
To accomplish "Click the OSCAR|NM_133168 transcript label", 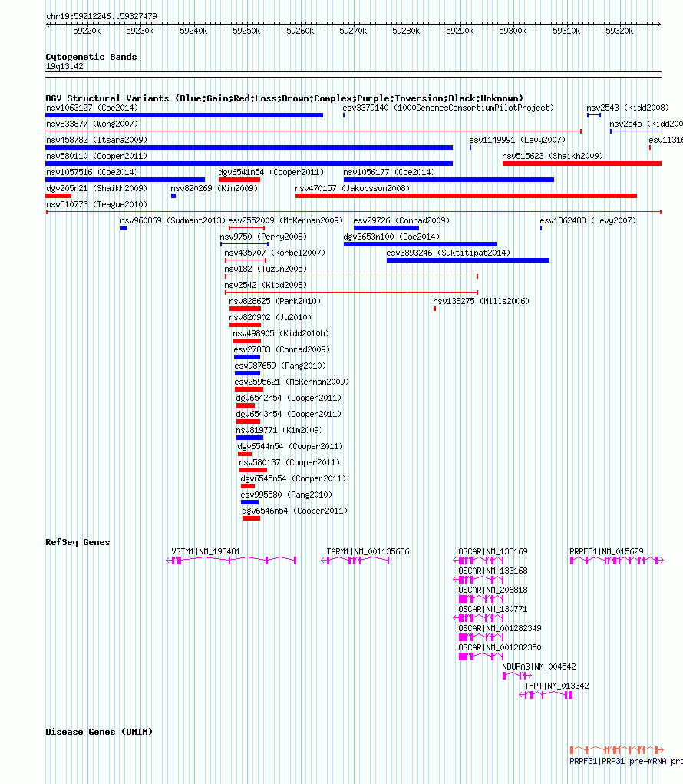I will coord(493,571).
